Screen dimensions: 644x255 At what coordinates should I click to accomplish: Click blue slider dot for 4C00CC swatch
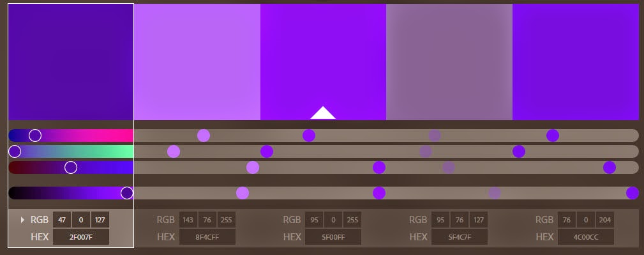click(610, 167)
